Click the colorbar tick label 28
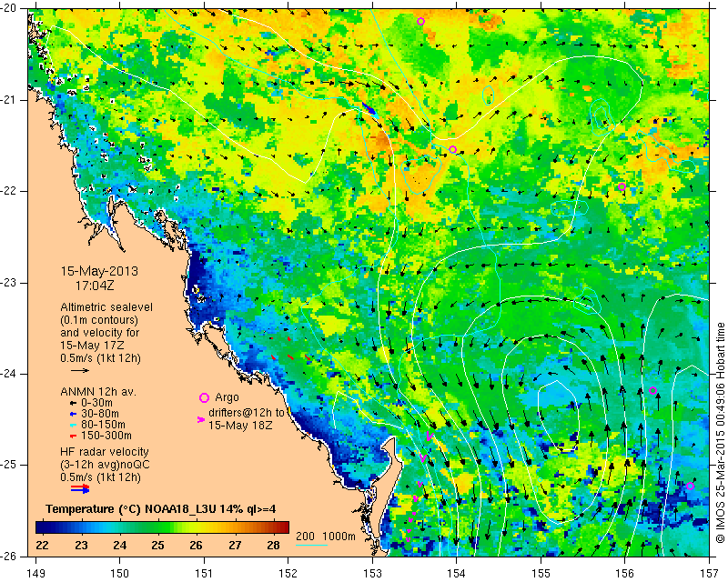The height and width of the screenshot is (582, 728). [x=273, y=545]
